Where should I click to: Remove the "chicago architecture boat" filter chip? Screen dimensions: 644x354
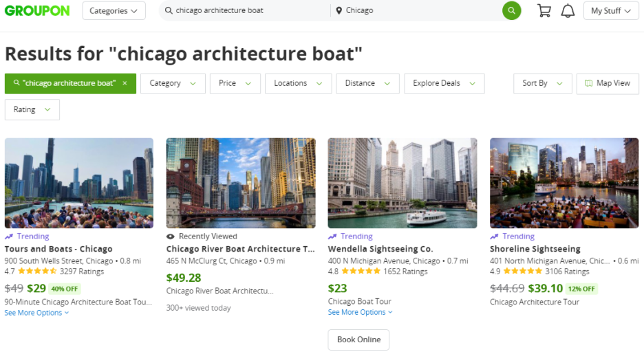[125, 83]
